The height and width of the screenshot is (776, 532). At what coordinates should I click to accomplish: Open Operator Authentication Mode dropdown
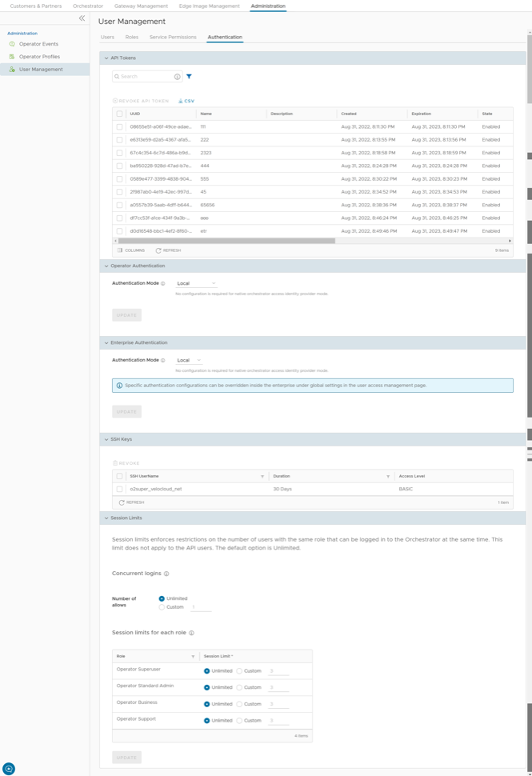(x=196, y=283)
